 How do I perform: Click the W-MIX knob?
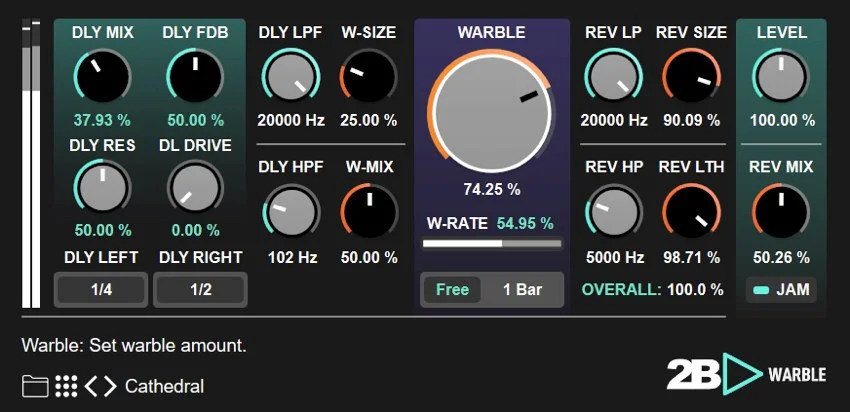369,213
